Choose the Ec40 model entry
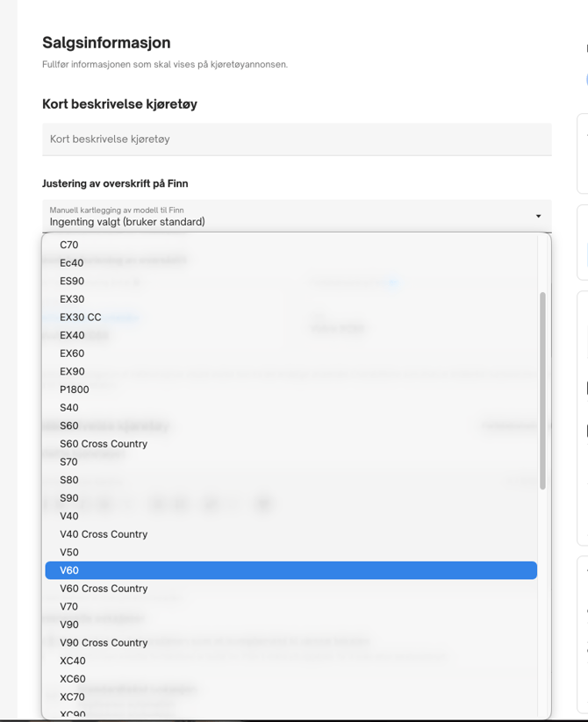This screenshot has height=722, width=588. tap(72, 263)
